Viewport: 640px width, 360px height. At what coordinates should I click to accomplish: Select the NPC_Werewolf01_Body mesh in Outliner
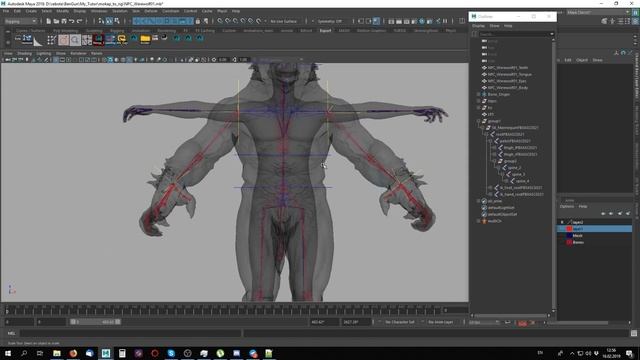(508, 87)
